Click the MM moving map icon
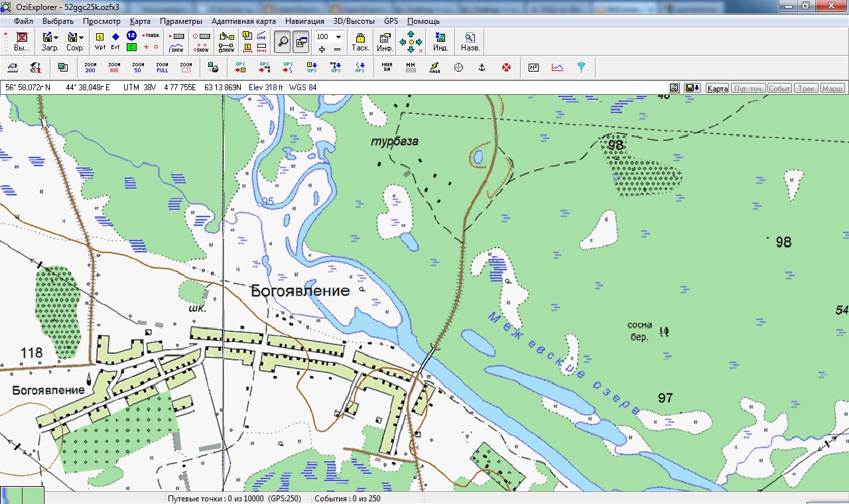The width and height of the screenshot is (849, 504). 411,67
